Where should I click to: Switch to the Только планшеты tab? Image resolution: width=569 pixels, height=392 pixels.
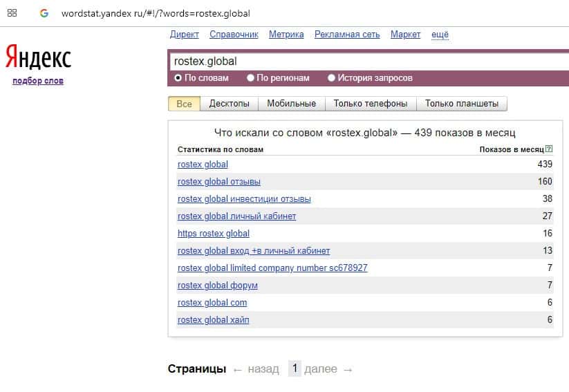tap(462, 104)
